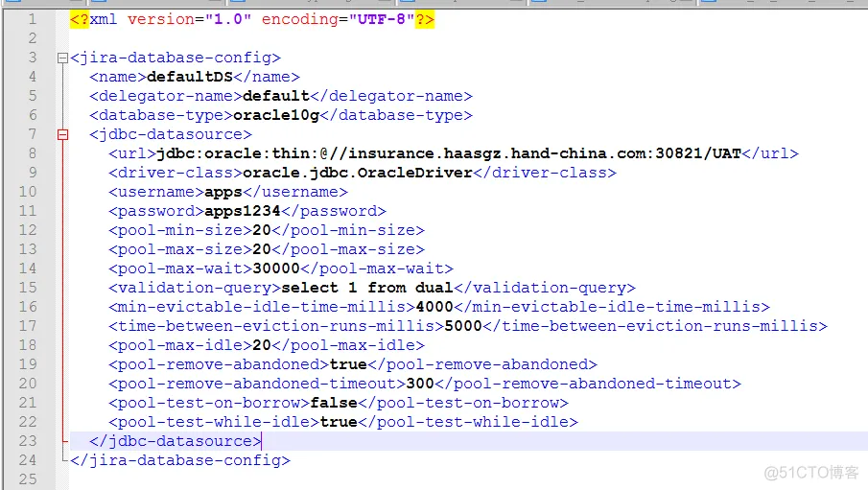Click line number 23 in gutter
Image resolution: width=868 pixels, height=490 pixels.
tap(28, 441)
